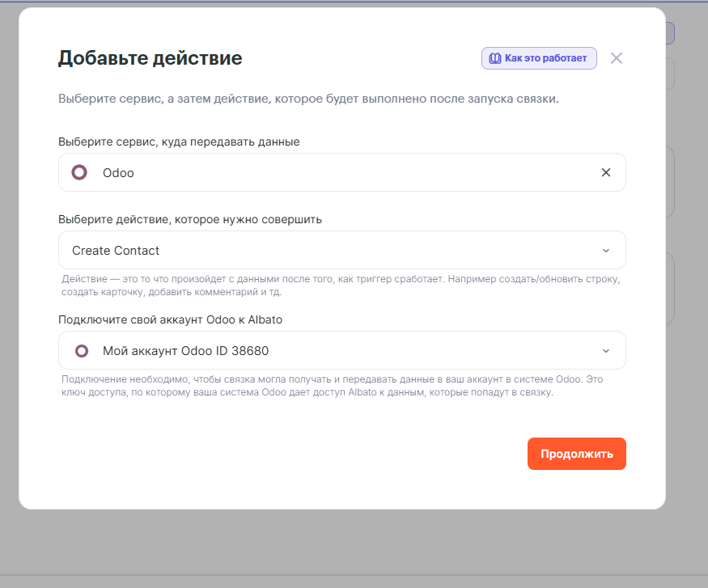Click the "Добавьте действие" heading
Image resolution: width=708 pixels, height=588 pixels.
[x=150, y=58]
